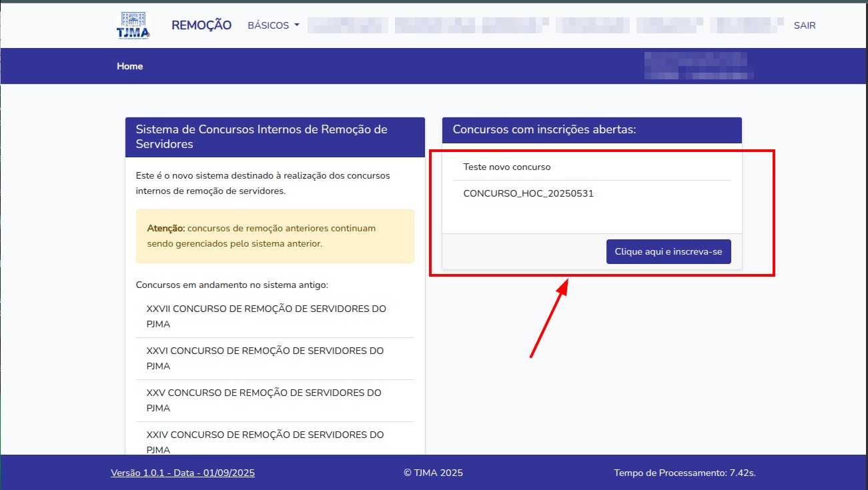Click the Concursos com inscrições abertas header
Screen dimensions: 868x490
click(x=591, y=129)
